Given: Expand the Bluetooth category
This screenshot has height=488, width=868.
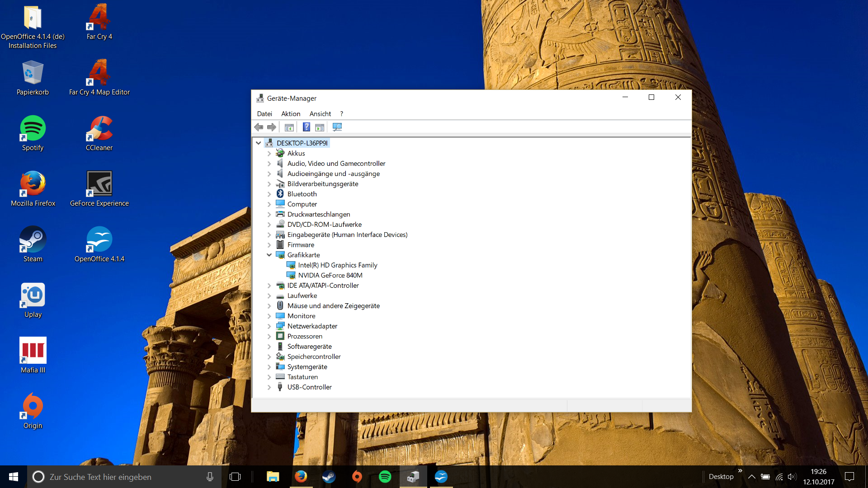Looking at the screenshot, I should 269,194.
